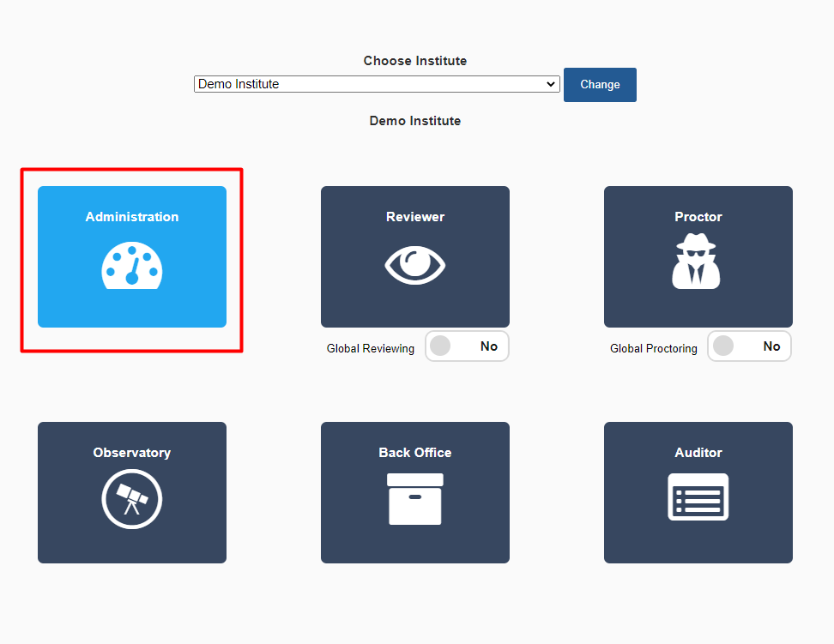Click the Proctor tile title

698,217
